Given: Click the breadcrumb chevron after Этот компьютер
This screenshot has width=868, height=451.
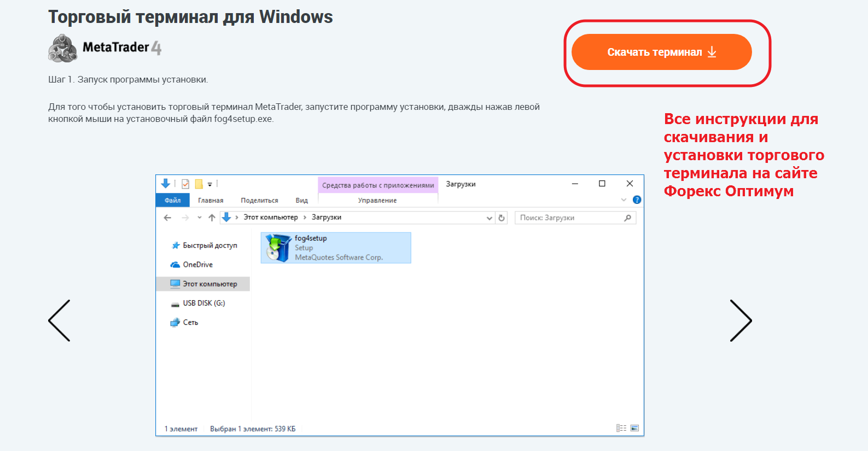Looking at the screenshot, I should [x=305, y=218].
